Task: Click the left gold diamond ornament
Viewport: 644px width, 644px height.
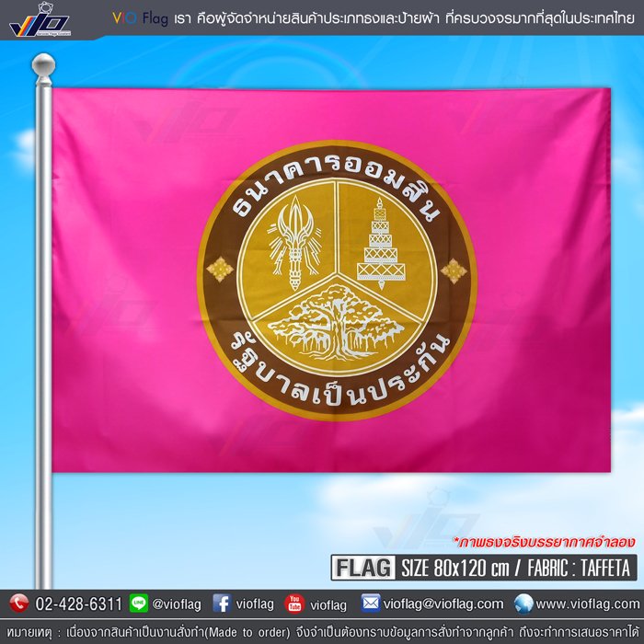Action: 220,270
